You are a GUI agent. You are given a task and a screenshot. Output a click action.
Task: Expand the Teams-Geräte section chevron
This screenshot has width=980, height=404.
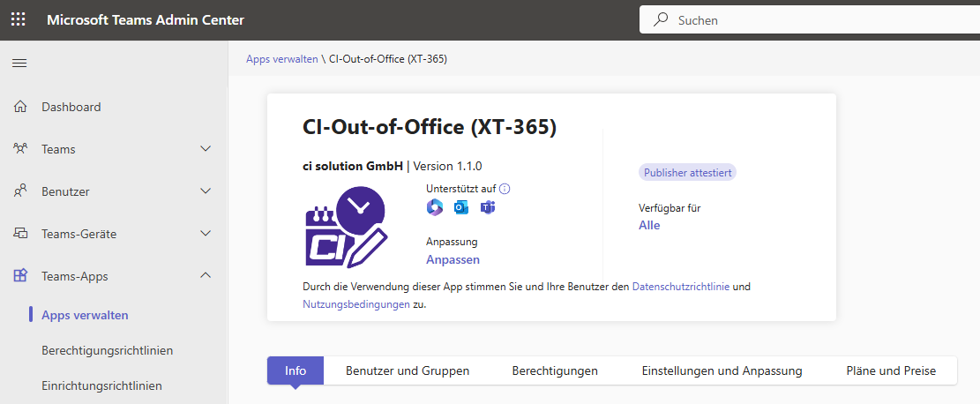click(x=206, y=234)
